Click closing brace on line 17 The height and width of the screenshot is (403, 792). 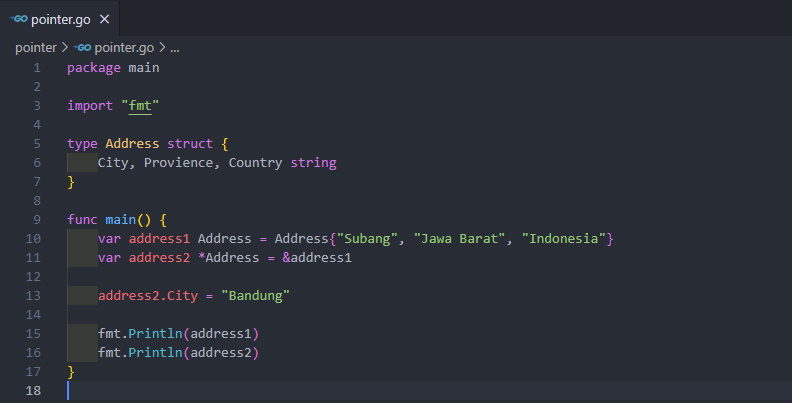(71, 372)
